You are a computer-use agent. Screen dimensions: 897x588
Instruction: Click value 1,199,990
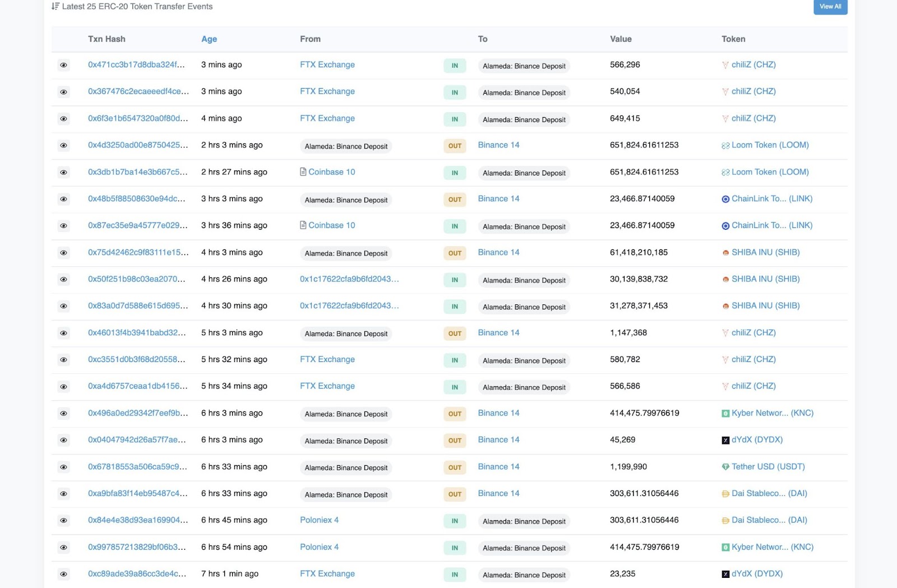[x=628, y=466]
